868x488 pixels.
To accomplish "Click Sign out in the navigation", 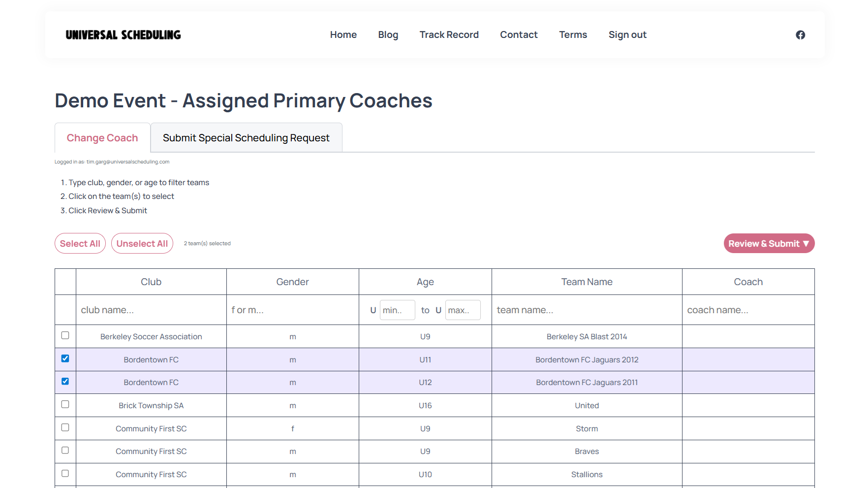I will tap(627, 35).
